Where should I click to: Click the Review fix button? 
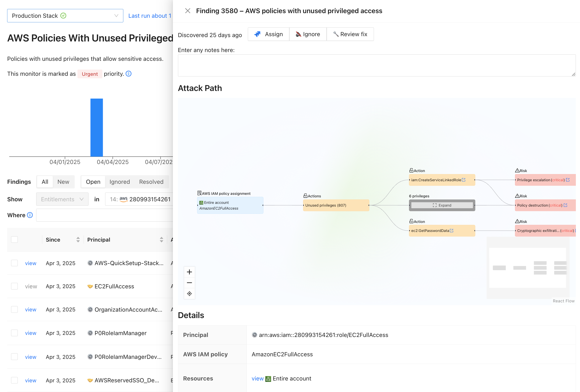point(350,34)
